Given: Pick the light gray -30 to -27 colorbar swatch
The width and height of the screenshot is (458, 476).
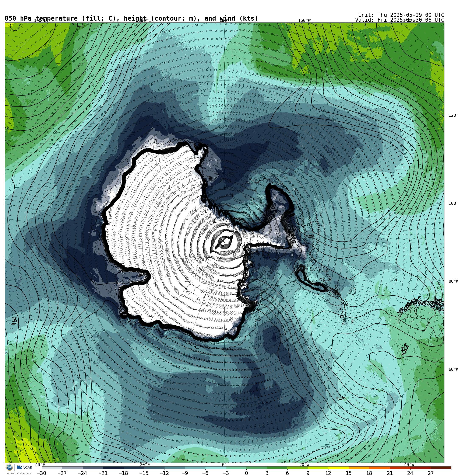Looking at the screenshot, I should click(52, 468).
